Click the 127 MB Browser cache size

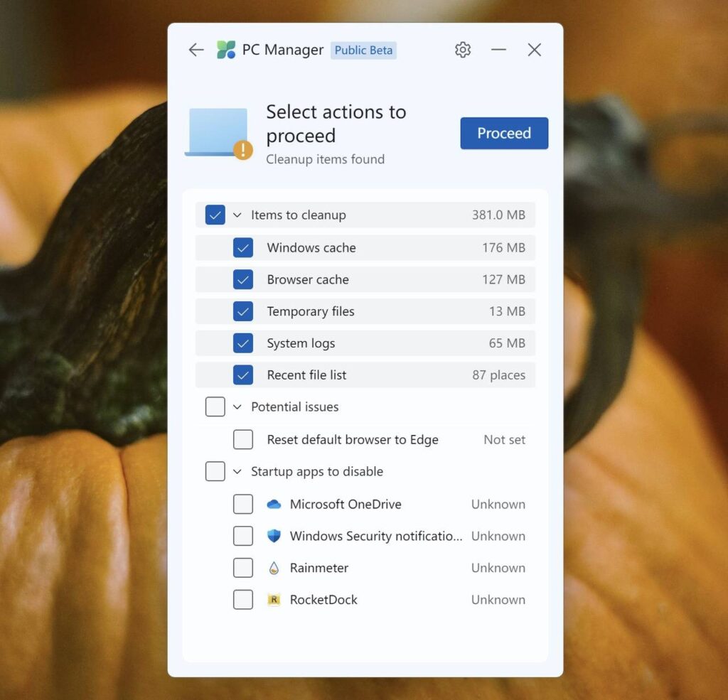coord(504,279)
